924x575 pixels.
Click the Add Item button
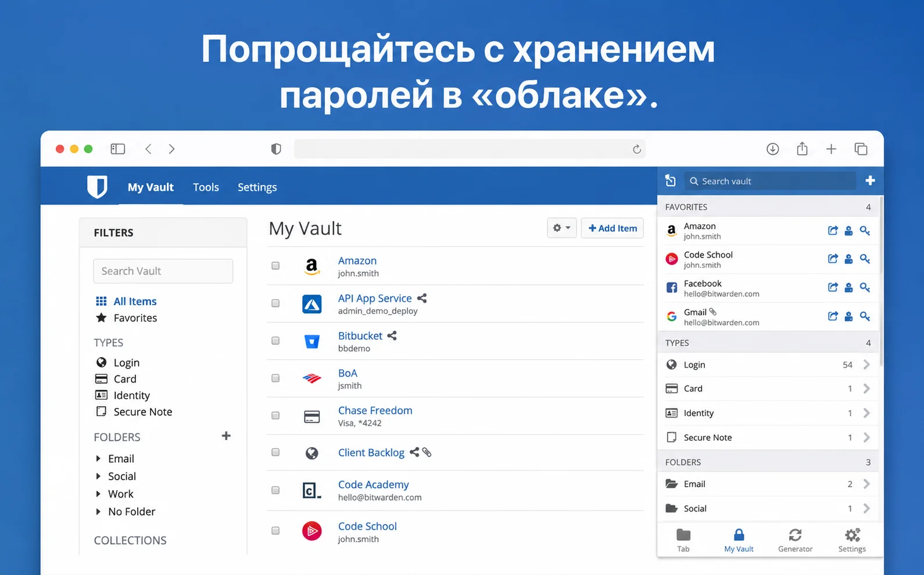(x=613, y=228)
